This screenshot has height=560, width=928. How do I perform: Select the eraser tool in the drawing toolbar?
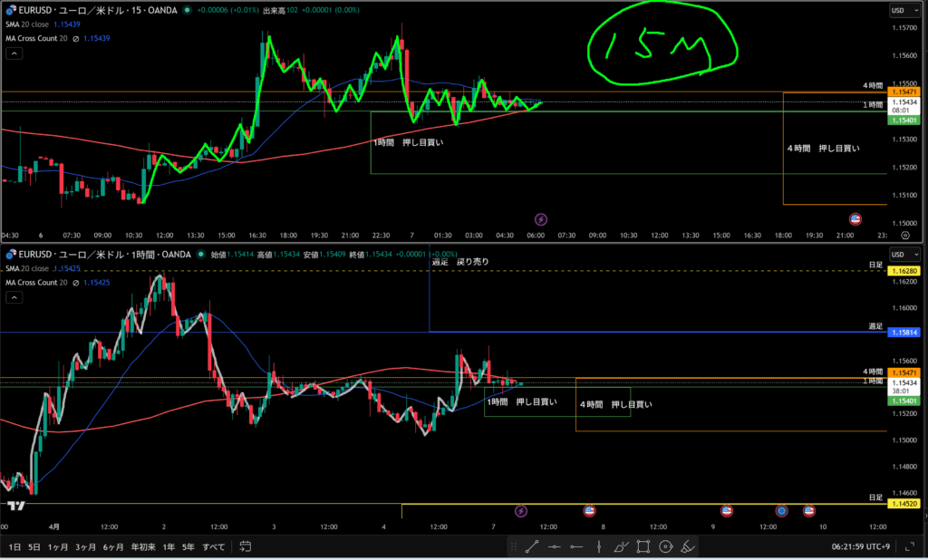(x=688, y=546)
